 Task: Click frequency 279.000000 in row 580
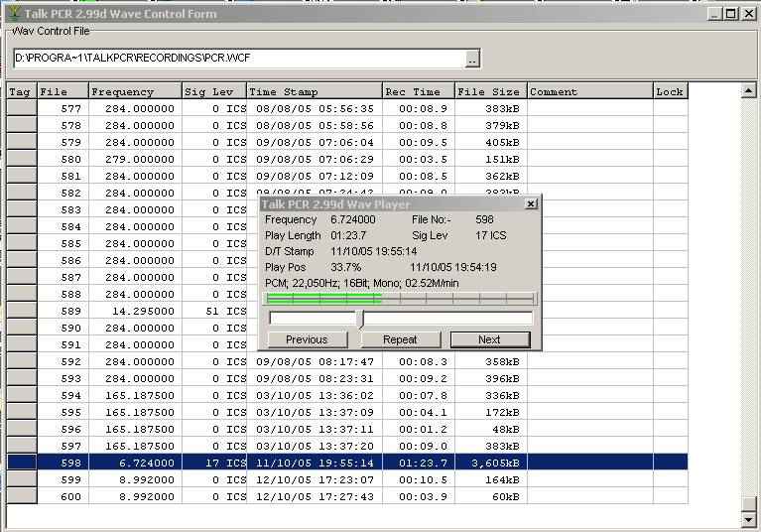(135, 159)
